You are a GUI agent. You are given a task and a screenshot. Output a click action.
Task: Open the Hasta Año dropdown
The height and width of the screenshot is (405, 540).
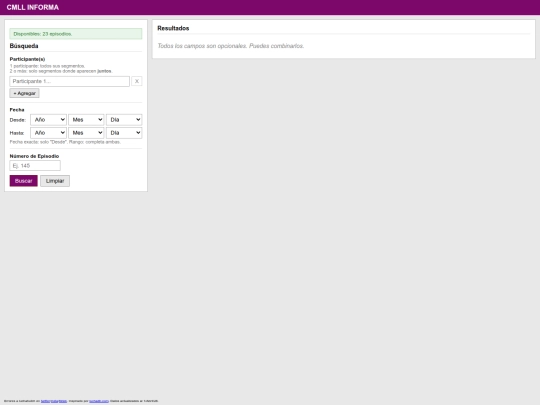coord(48,133)
